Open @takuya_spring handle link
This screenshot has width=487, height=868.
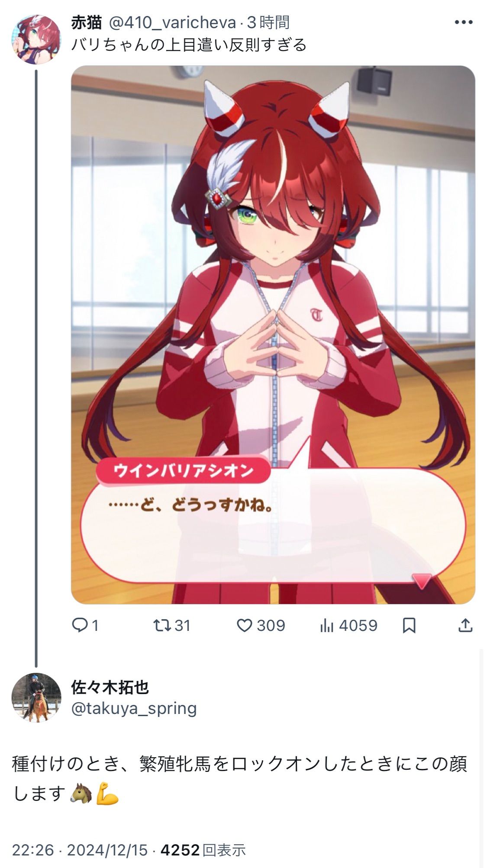click(134, 708)
